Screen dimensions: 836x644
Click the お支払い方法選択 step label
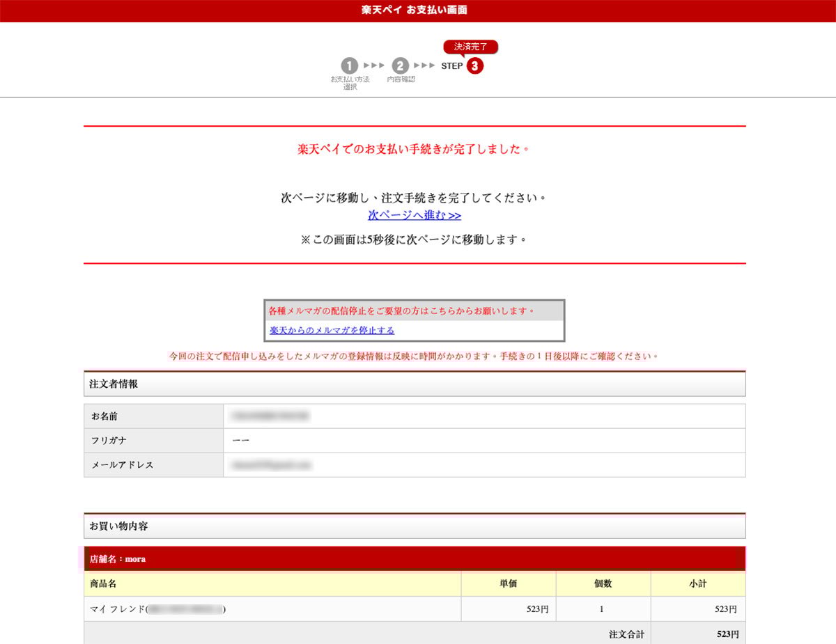(350, 83)
